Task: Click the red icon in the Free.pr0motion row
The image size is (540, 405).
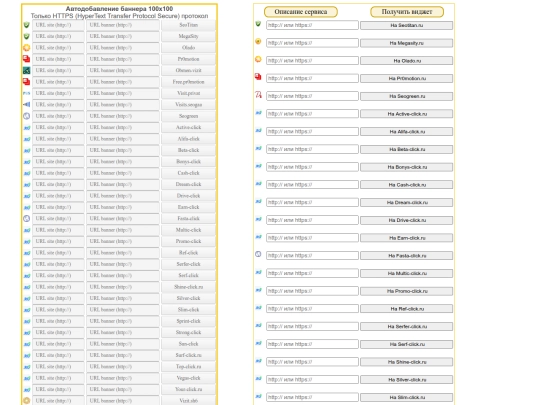Action: click(x=27, y=82)
